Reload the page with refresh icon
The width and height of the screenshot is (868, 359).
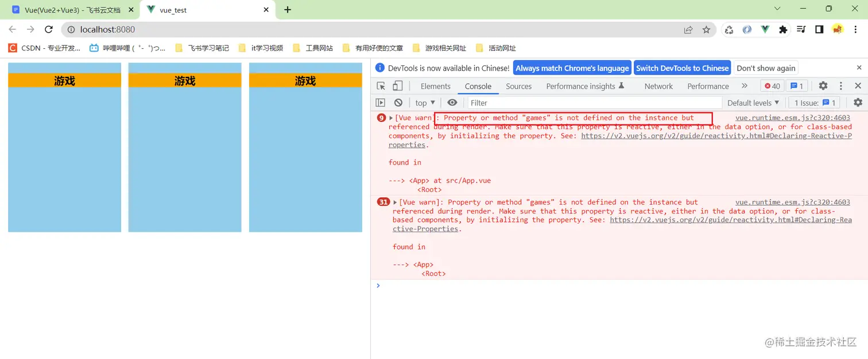coord(49,29)
